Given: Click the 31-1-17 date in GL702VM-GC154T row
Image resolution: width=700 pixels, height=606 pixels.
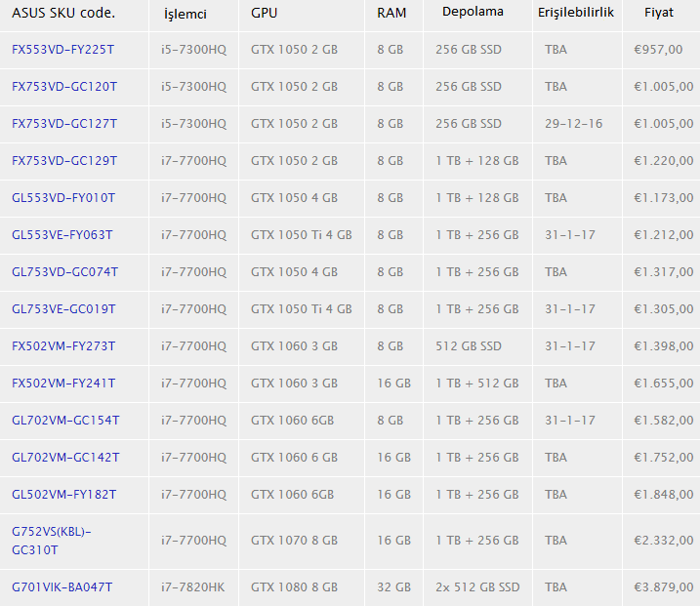Looking at the screenshot, I should click(570, 420).
